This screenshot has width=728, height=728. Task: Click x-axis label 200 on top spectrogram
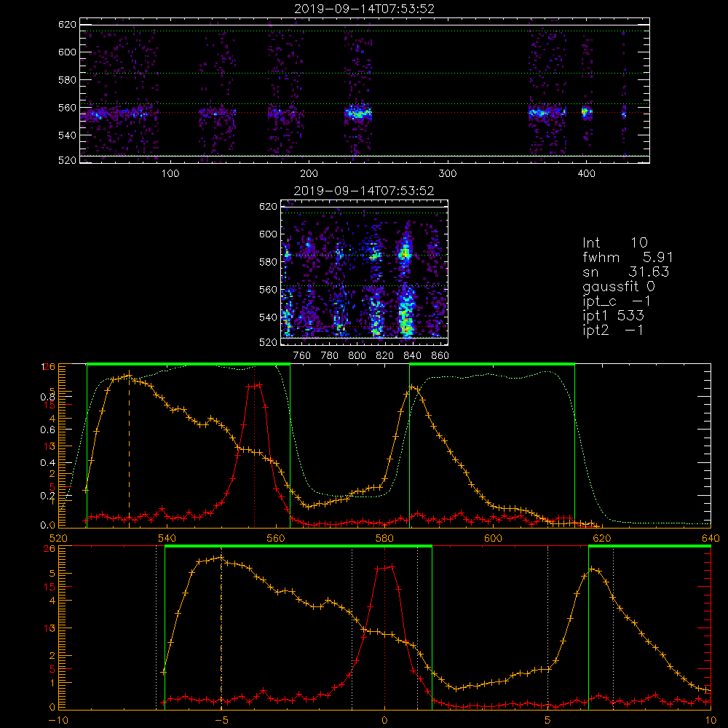[x=309, y=174]
